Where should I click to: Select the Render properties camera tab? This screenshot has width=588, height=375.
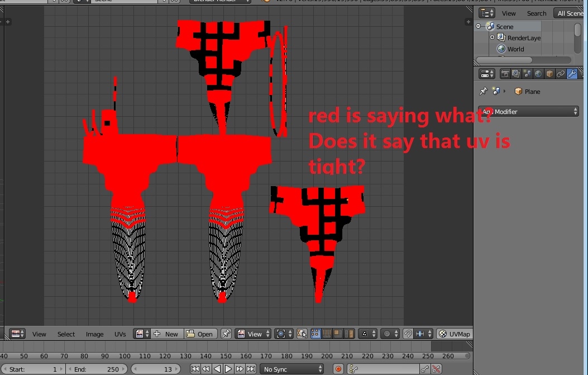coord(505,74)
